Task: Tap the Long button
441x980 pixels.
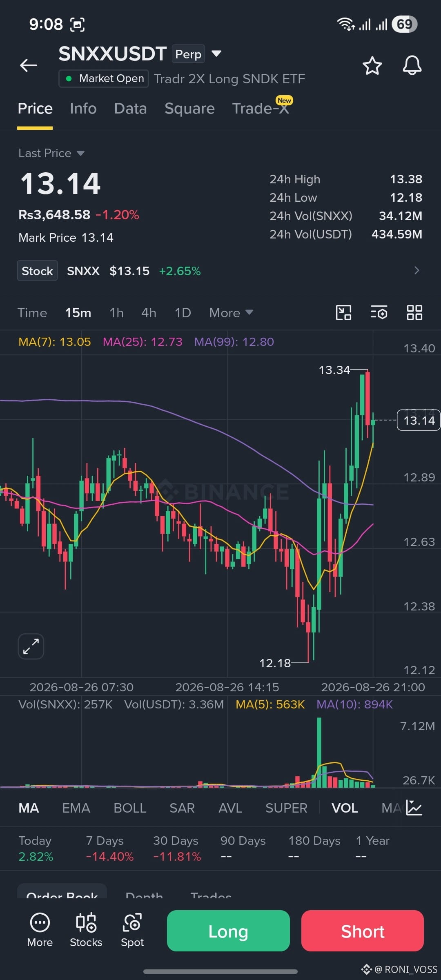Action: tap(228, 931)
